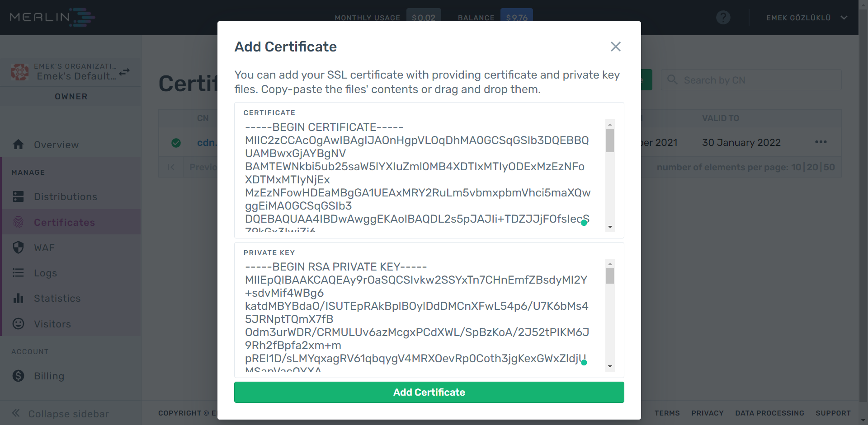This screenshot has width=868, height=425.
Task: Click the green Add Certificate button
Action: 429,392
